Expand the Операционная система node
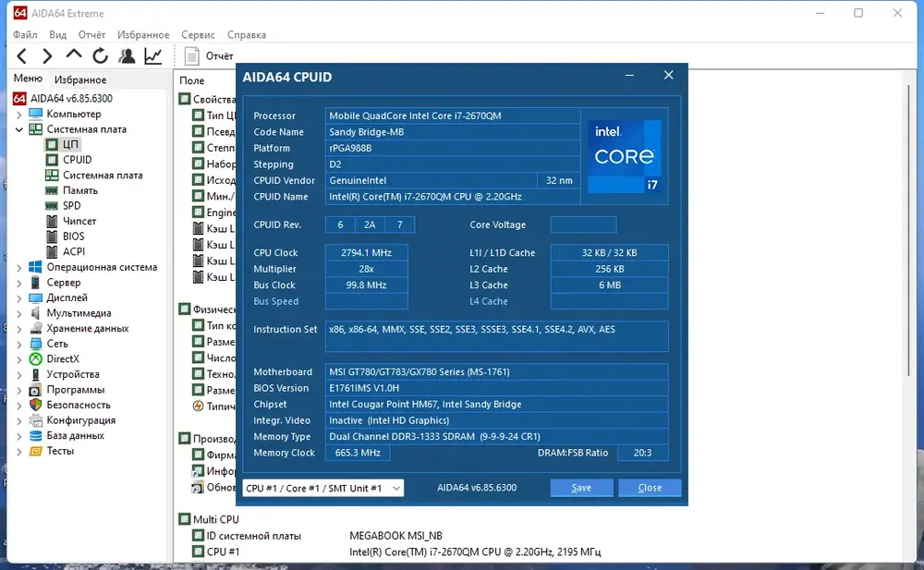The width and height of the screenshot is (924, 570). pos(18,268)
